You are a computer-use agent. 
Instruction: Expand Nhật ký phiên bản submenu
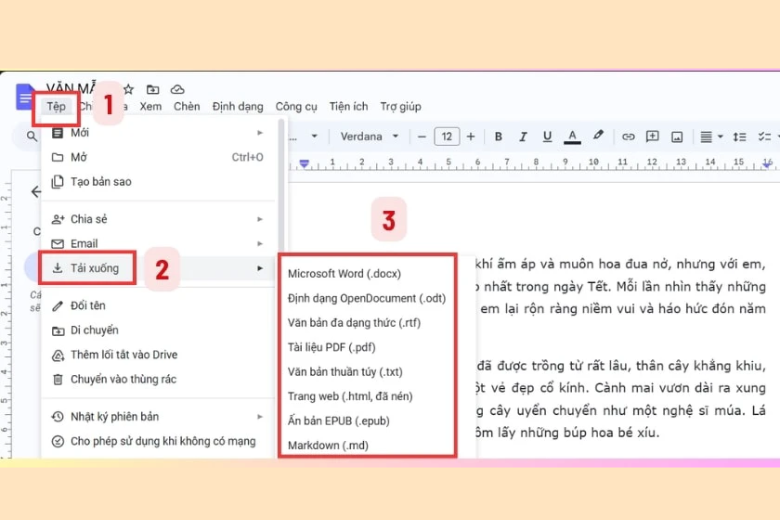point(158,416)
